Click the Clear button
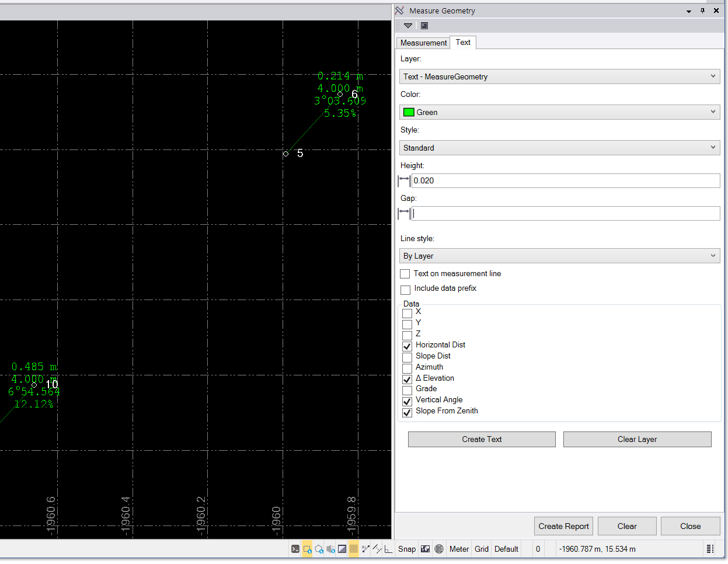728x564 pixels. (627, 526)
